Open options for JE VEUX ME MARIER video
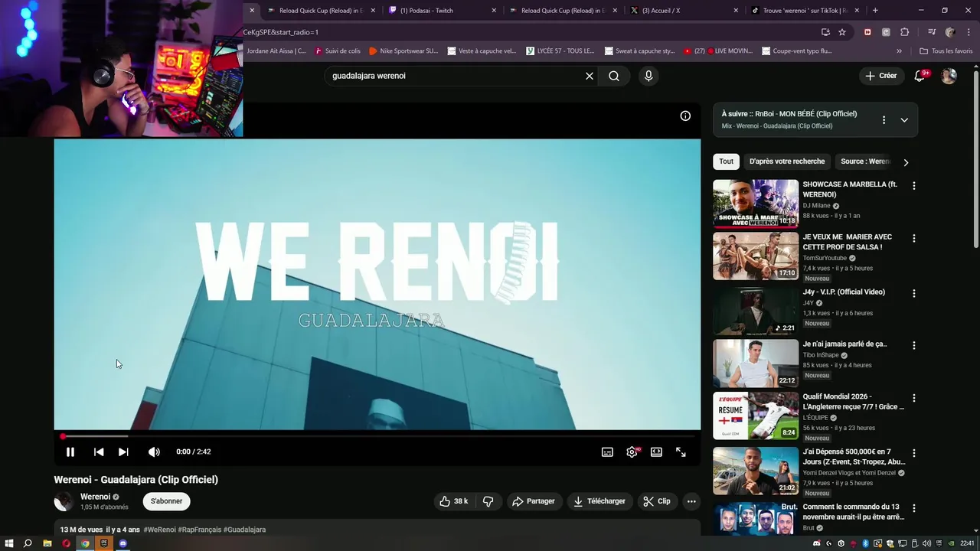Viewport: 980px width, 551px height. coord(913,238)
